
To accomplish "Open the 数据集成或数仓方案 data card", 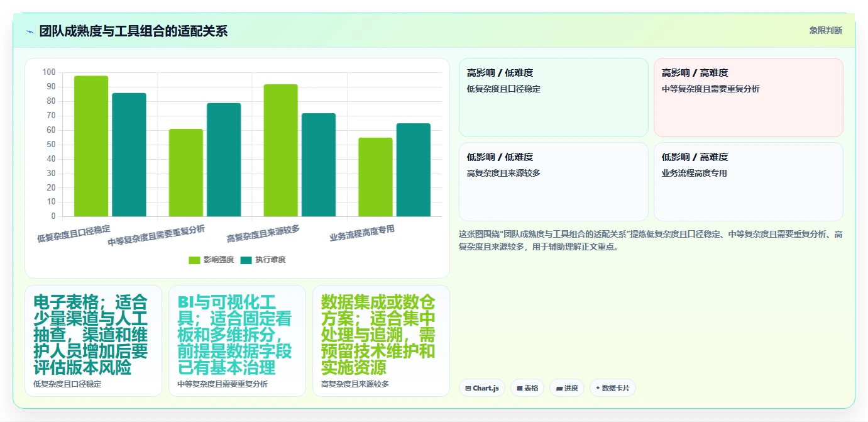I will pyautogui.click(x=381, y=341).
